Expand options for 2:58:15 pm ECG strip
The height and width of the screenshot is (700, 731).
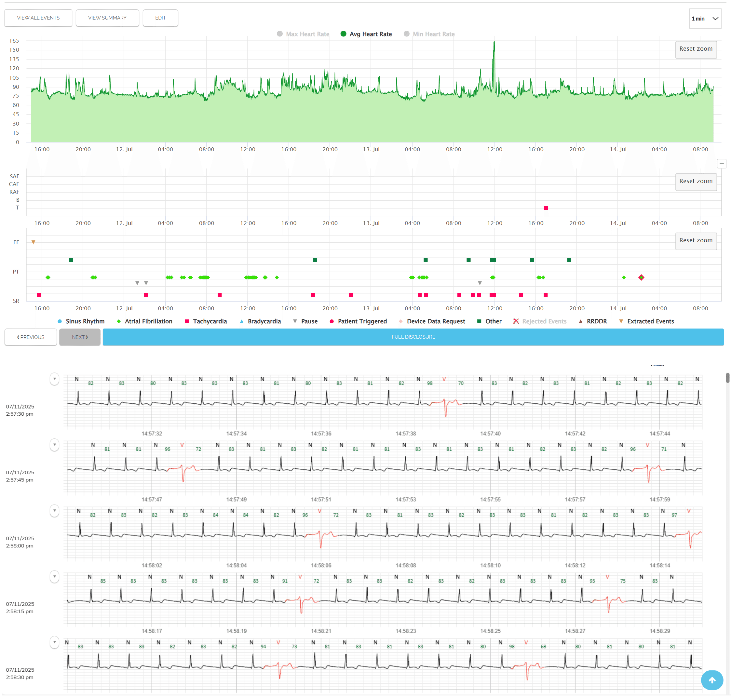(54, 577)
